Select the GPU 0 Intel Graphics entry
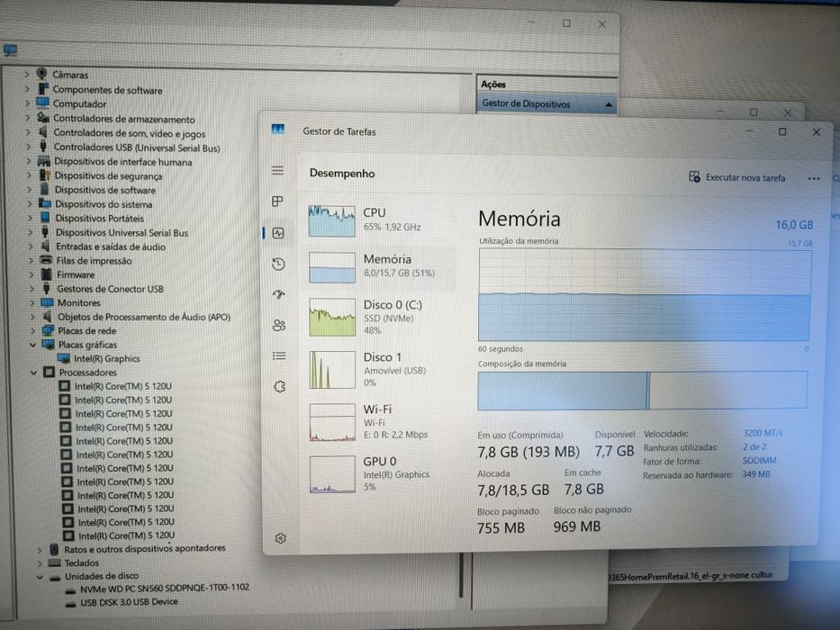Viewport: 840px width, 630px height. [x=382, y=473]
